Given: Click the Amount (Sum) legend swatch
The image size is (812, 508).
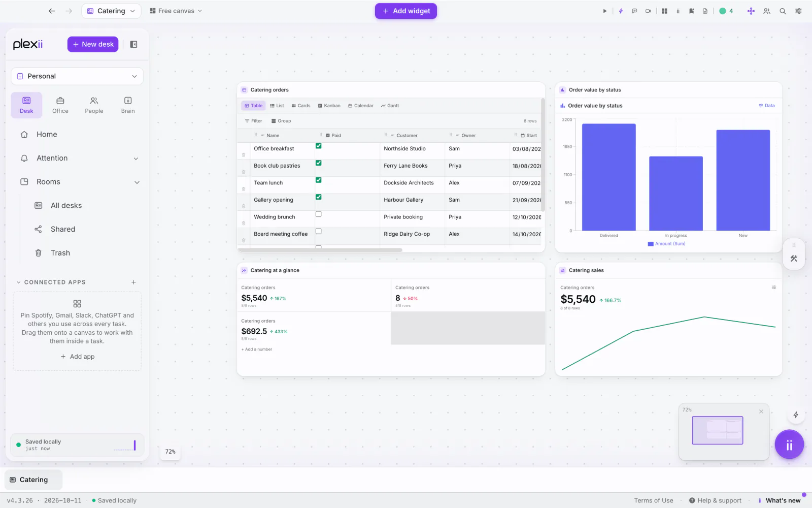Looking at the screenshot, I should 651,244.
